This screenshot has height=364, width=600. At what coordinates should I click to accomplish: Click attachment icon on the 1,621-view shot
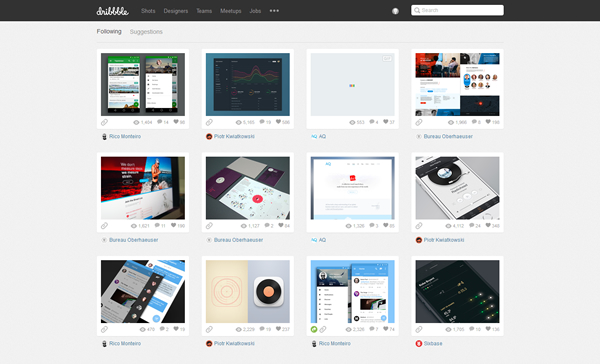click(104, 226)
